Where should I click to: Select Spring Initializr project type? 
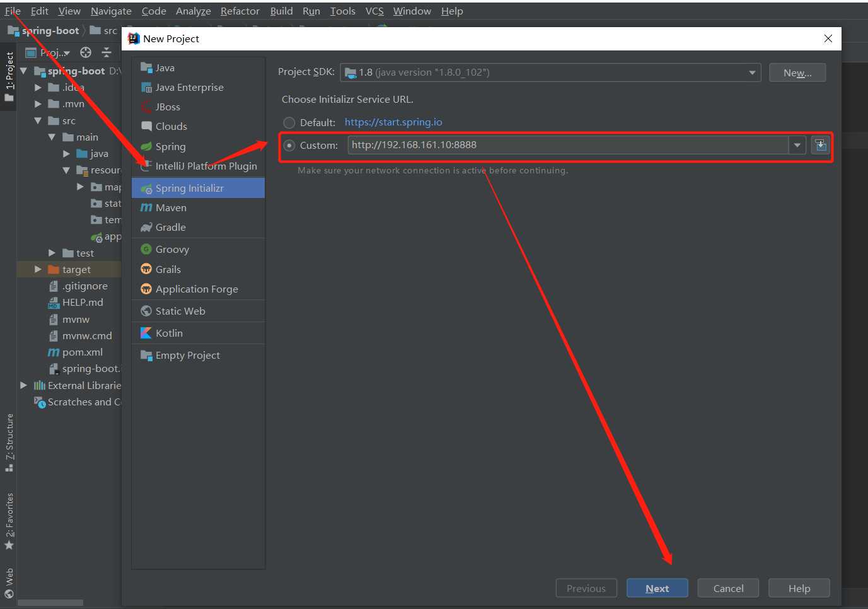click(x=198, y=188)
